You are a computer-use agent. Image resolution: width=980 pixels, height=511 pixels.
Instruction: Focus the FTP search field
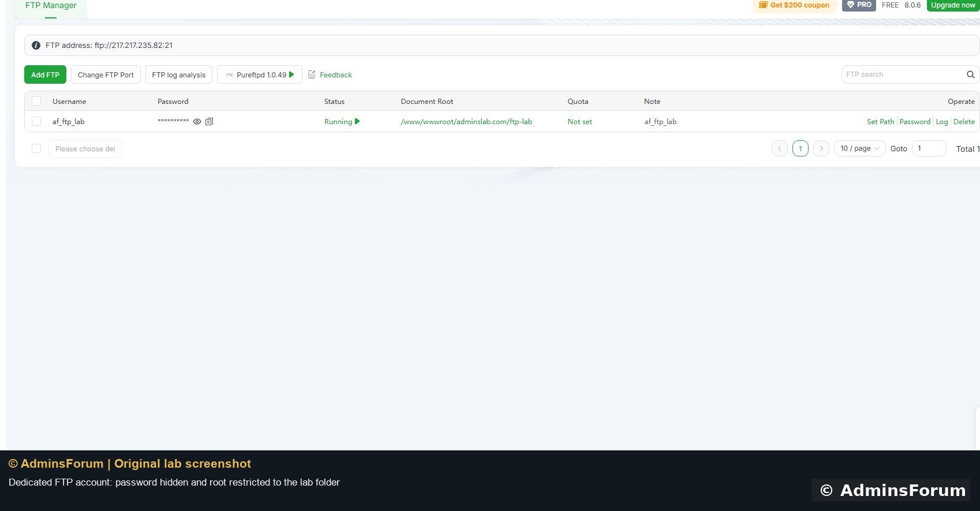click(904, 74)
